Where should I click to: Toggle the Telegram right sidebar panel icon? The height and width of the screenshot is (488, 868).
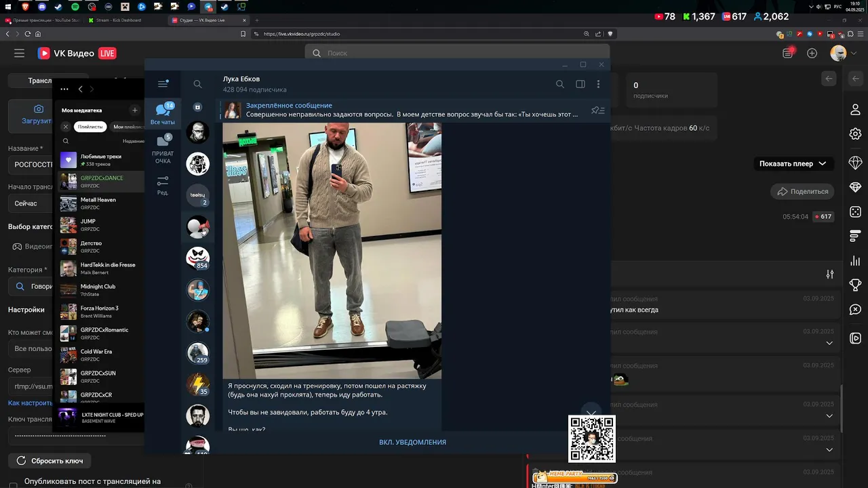[x=580, y=84]
